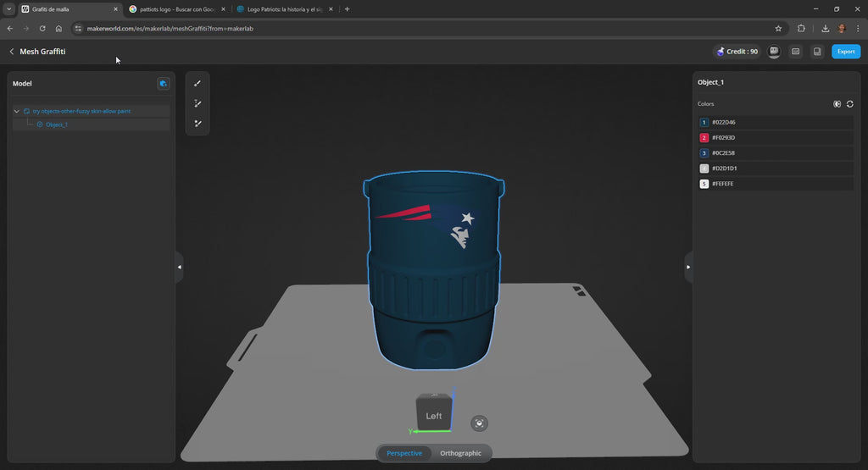Click the #022D46 hex value text
This screenshot has width=868, height=470.
point(724,122)
